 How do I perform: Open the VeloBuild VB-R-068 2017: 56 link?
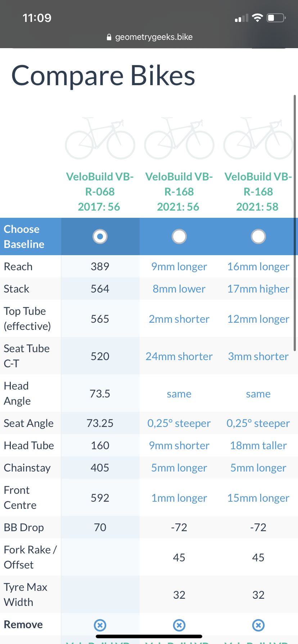point(100,192)
